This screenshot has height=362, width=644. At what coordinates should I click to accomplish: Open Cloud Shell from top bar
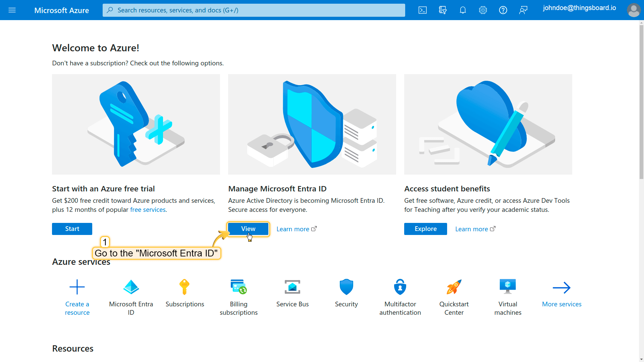[x=423, y=10]
